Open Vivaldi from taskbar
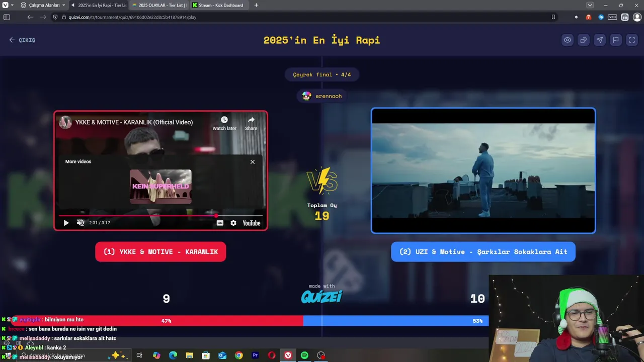Viewport: 644px width, 362px height. click(288, 355)
